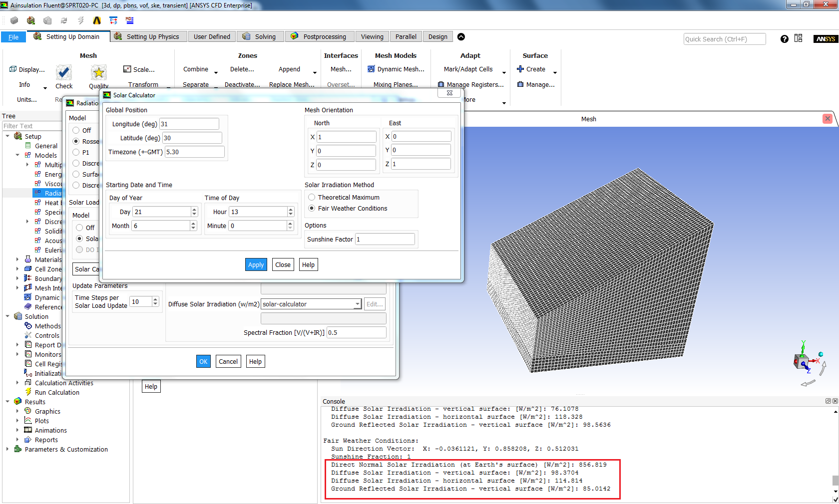The width and height of the screenshot is (839, 504).
Task: Click the Mark/Adapt Cells icon
Action: (468, 69)
